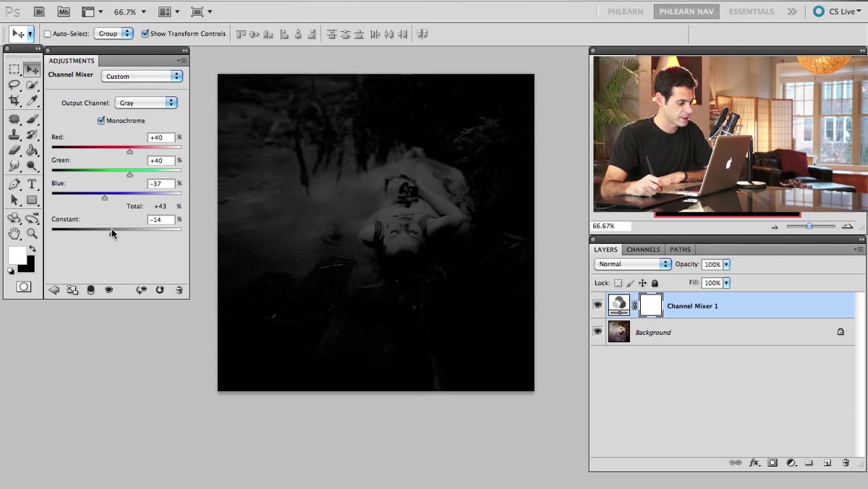Select the Rectangular Marquee tool

[14, 69]
